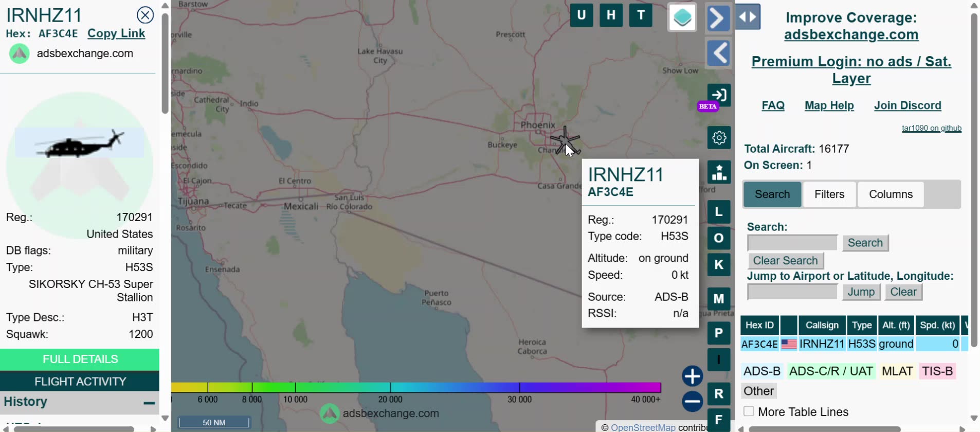
Task: Click the Copy Link hyperlink
Action: [x=116, y=33]
